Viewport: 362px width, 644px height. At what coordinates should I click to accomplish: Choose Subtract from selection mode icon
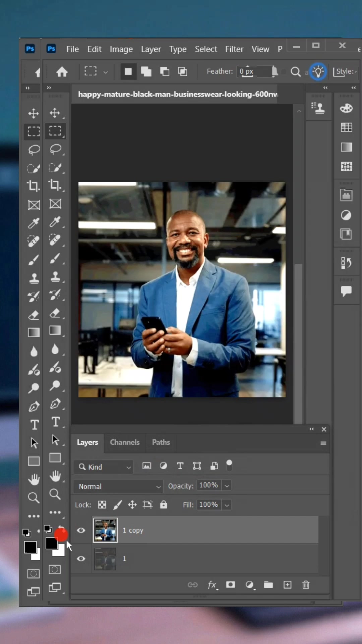click(x=164, y=71)
